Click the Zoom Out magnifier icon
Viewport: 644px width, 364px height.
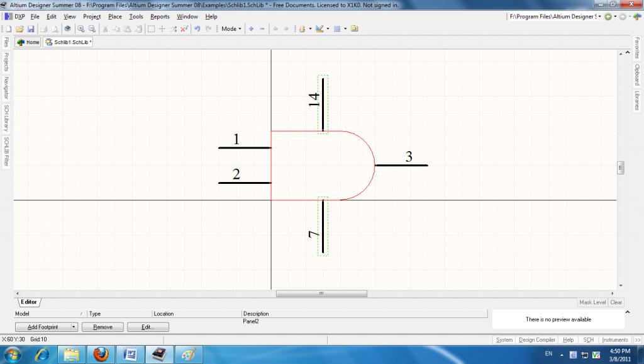point(92,29)
